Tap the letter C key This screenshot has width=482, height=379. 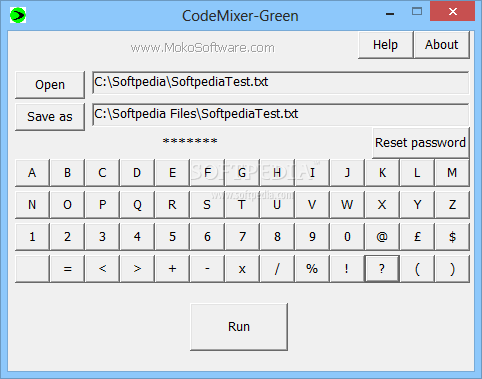tap(102, 173)
